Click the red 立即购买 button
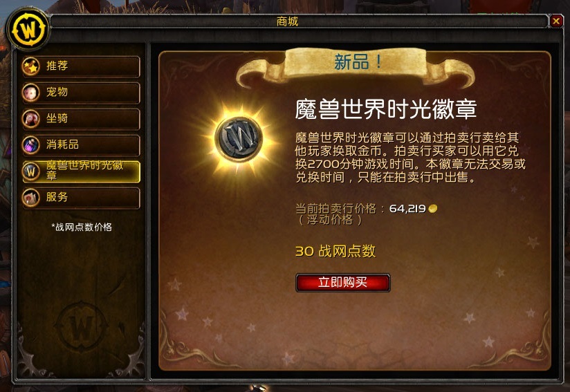The height and width of the screenshot is (392, 570). click(x=343, y=282)
